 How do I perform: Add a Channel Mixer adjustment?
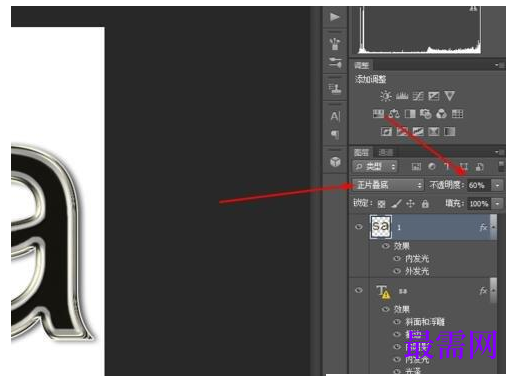(441, 114)
